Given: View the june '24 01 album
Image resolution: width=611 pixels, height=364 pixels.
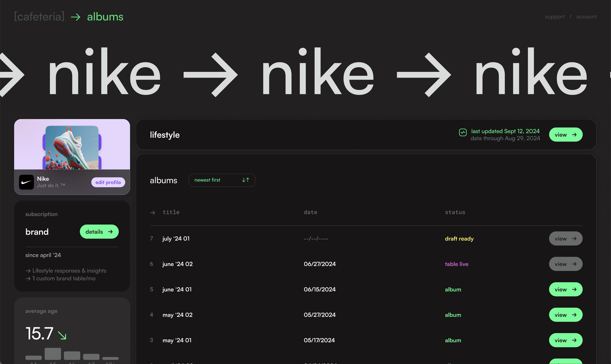Looking at the screenshot, I should tap(565, 289).
